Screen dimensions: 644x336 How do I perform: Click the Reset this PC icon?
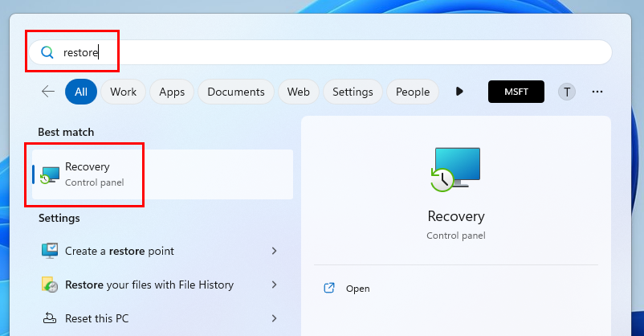point(50,318)
